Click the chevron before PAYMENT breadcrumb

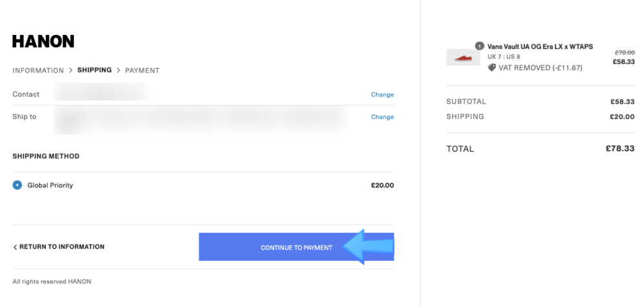tap(118, 71)
